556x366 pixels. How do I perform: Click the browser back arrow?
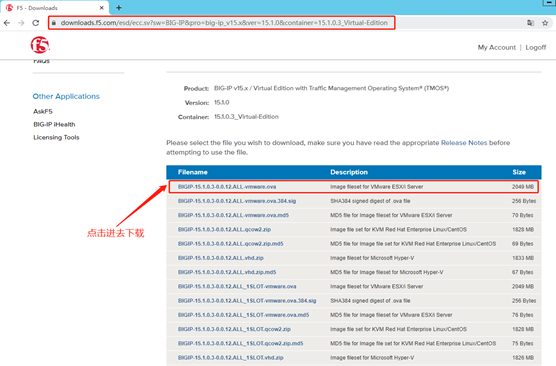[x=7, y=23]
